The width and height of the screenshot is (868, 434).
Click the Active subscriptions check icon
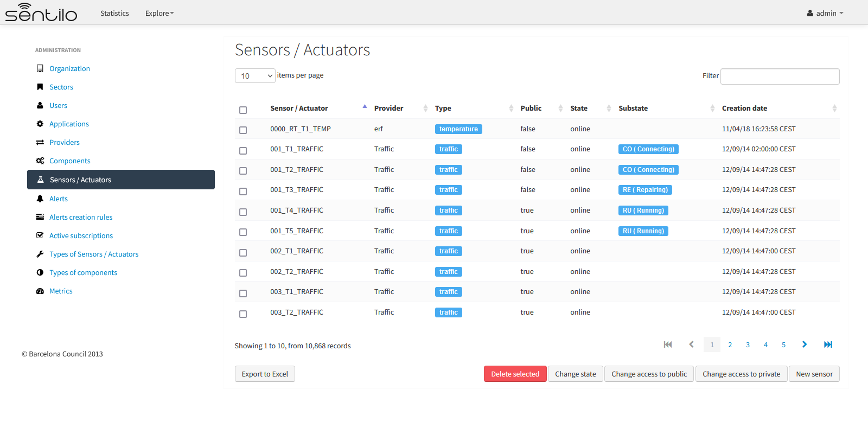(x=40, y=235)
